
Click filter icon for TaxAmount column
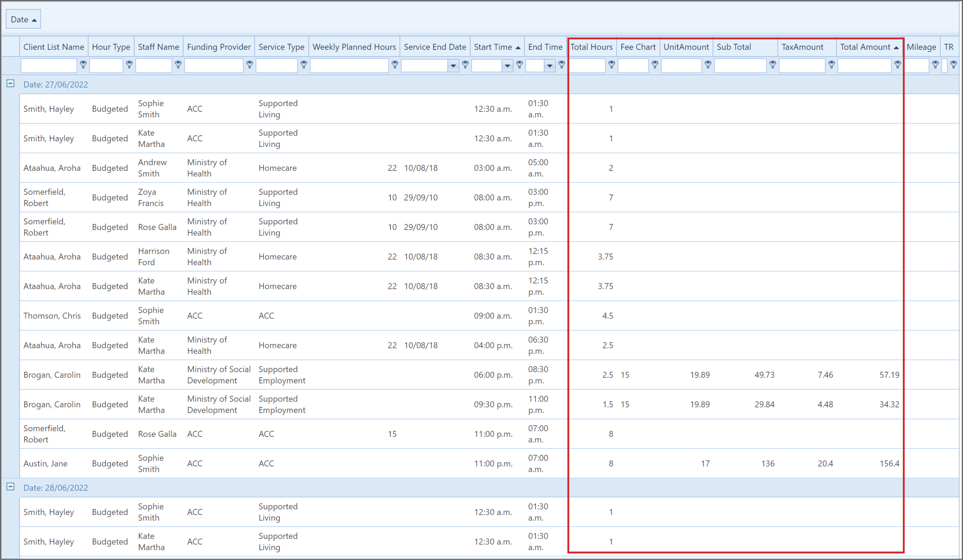coord(832,65)
